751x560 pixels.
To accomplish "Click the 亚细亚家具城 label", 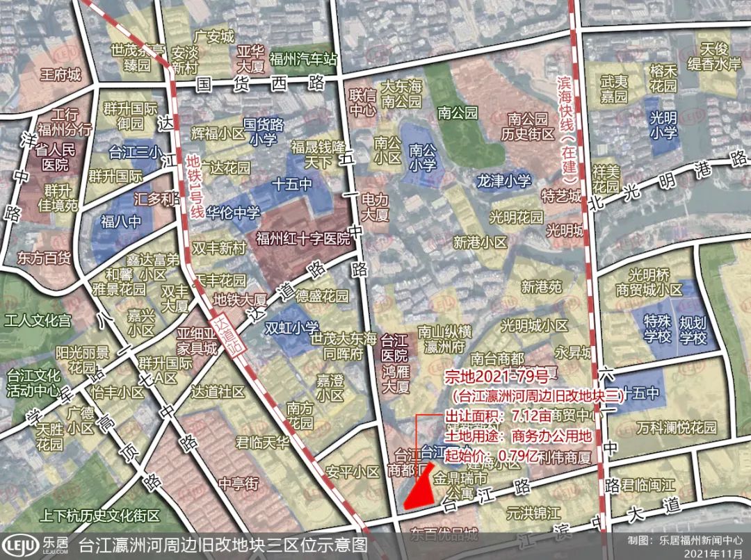I will pos(197,340).
